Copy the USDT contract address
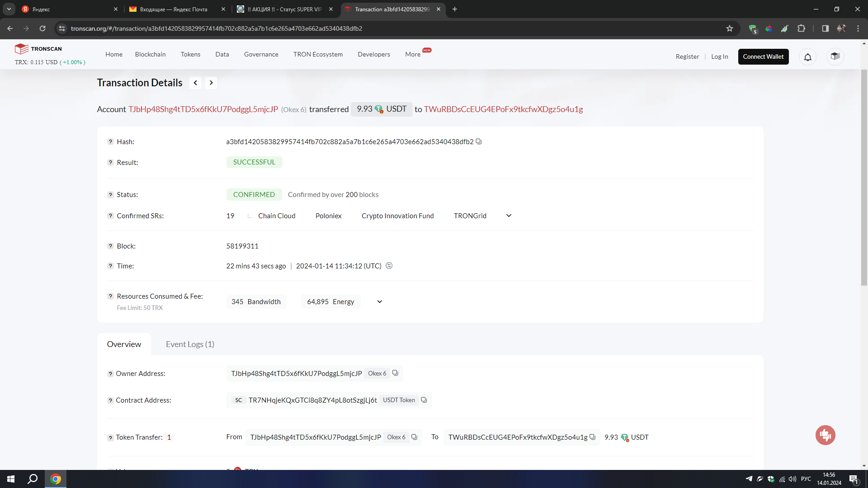Viewport: 868px width, 488px height. (424, 400)
